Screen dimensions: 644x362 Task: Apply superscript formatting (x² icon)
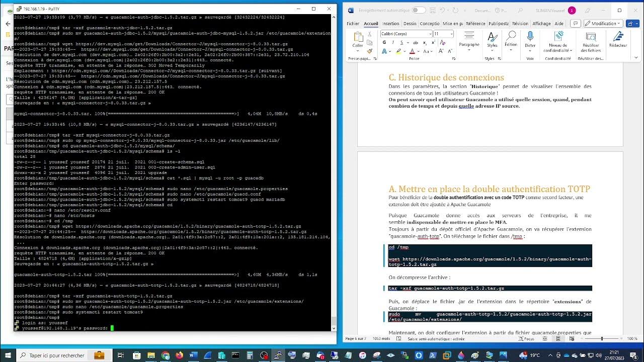pos(434,43)
